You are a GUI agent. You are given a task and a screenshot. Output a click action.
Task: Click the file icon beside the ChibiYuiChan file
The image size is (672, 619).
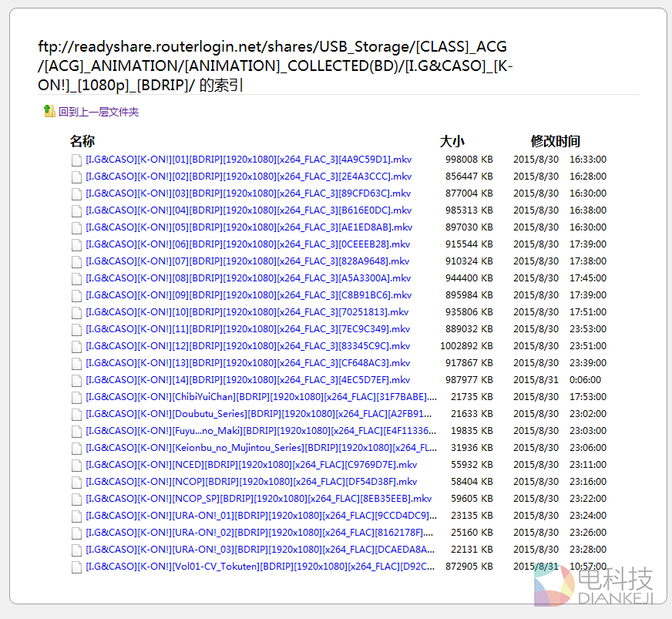[x=76, y=397]
